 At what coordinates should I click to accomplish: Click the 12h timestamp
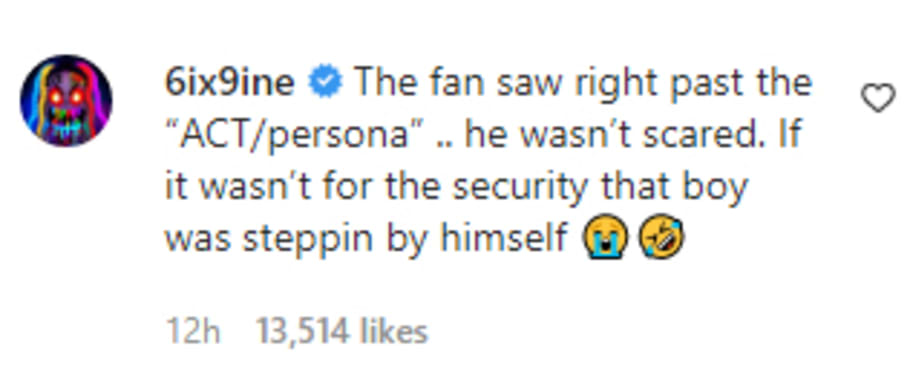point(193,332)
